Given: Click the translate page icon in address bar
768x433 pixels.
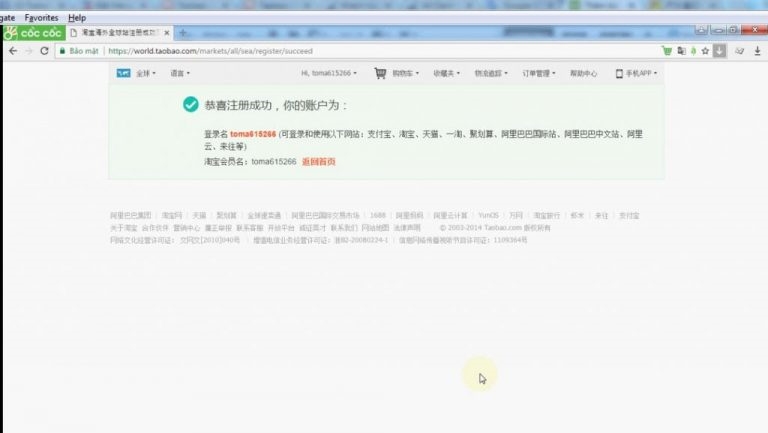Looking at the screenshot, I should (x=681, y=51).
